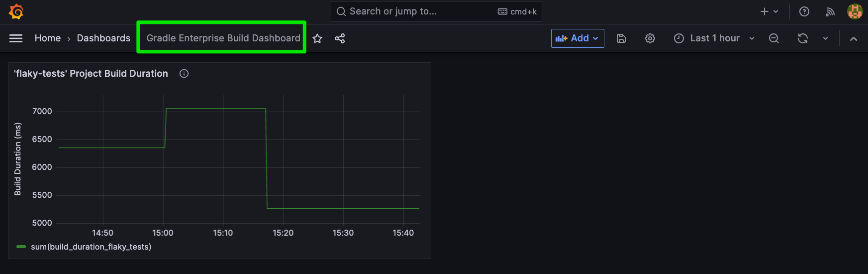Open dashboard settings gear
This screenshot has height=274, width=868.
click(x=650, y=38)
